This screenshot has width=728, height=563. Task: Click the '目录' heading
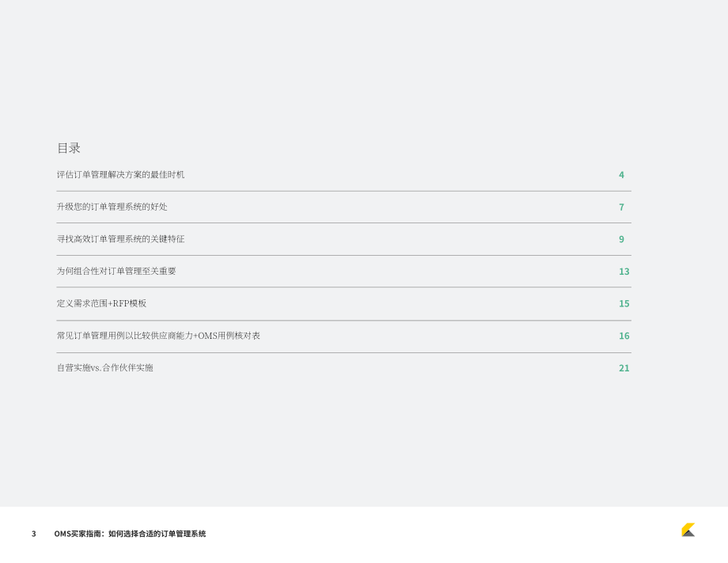pyautogui.click(x=69, y=148)
